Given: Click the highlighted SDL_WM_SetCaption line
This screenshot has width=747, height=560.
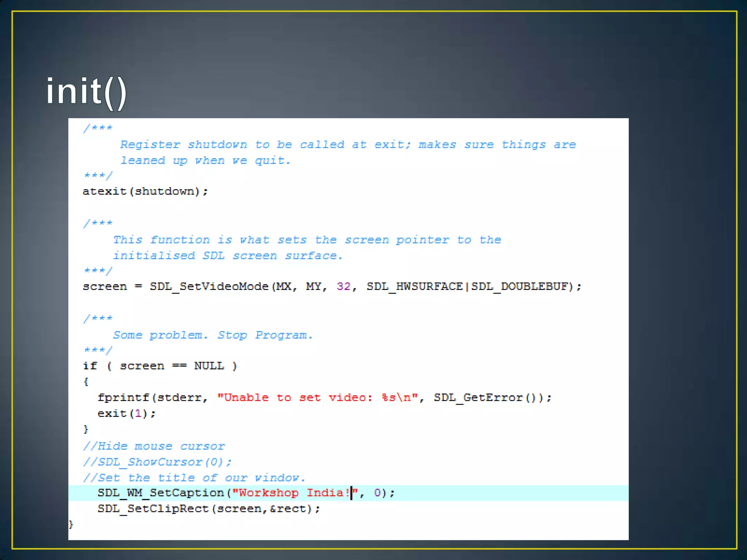Looking at the screenshot, I should pyautogui.click(x=160, y=493).
